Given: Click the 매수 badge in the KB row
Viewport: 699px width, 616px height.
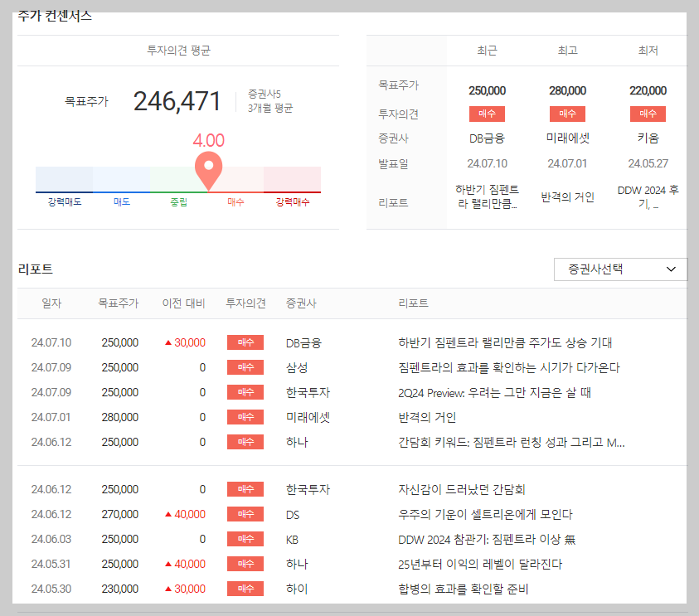Looking at the screenshot, I should (245, 538).
